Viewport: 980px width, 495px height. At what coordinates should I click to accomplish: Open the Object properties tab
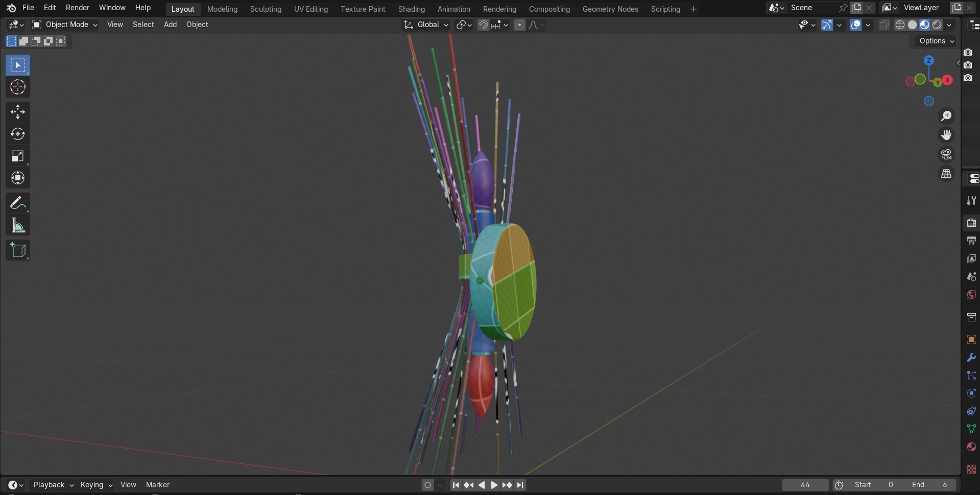pos(971,339)
